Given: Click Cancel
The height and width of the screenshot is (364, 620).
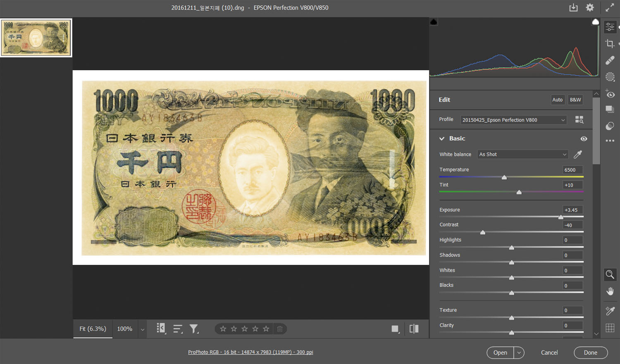Looking at the screenshot, I should 549,352.
